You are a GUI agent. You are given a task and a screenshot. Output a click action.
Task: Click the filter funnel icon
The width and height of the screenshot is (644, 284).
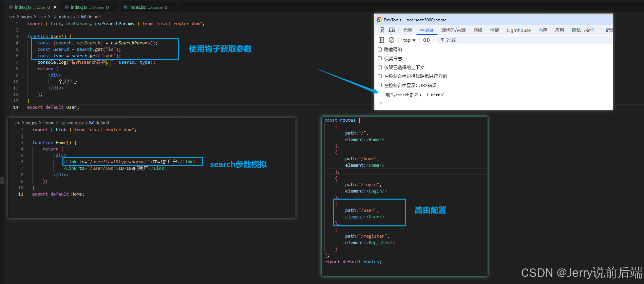point(442,40)
